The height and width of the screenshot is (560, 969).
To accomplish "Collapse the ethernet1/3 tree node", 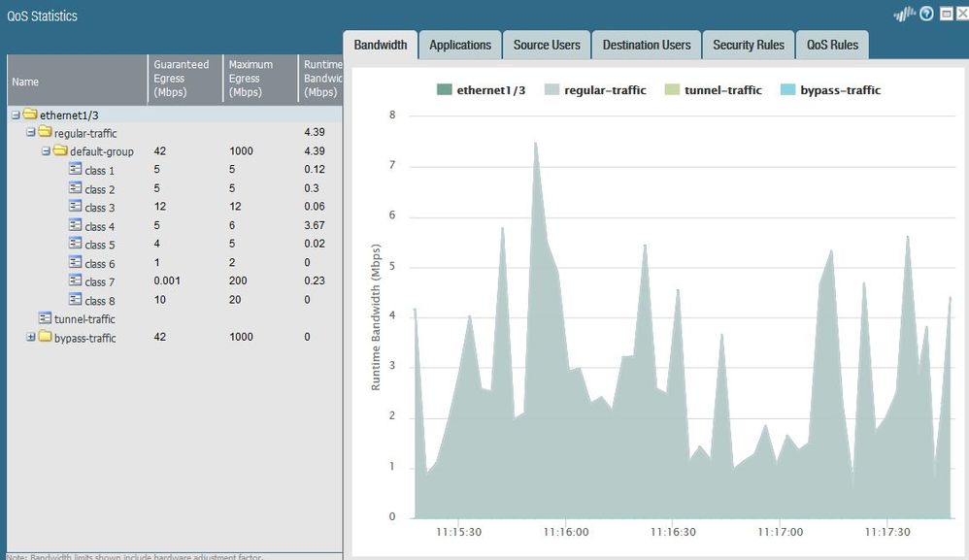I will click(16, 115).
